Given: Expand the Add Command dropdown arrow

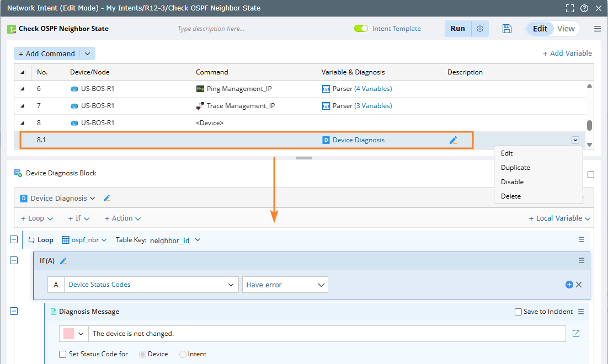Looking at the screenshot, I should [x=87, y=53].
